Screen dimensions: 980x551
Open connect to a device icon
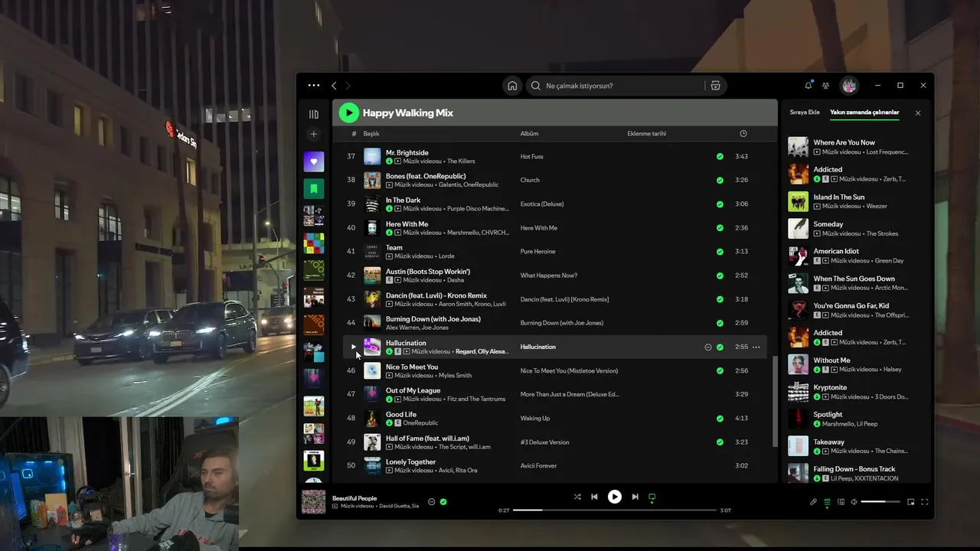(x=841, y=502)
